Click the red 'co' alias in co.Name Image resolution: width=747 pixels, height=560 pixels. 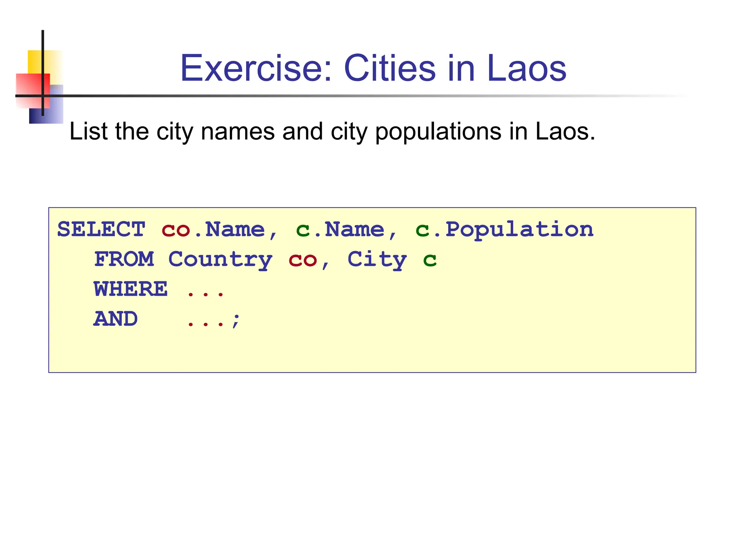[x=175, y=230]
